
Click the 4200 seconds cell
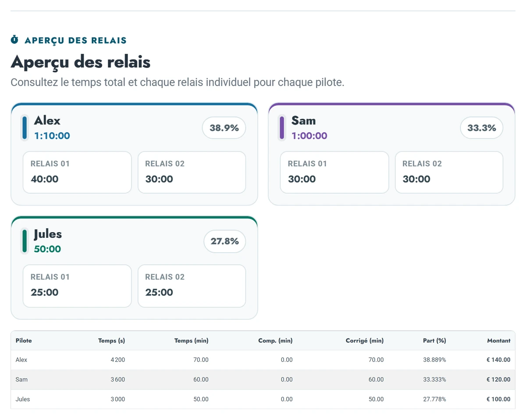(x=118, y=360)
